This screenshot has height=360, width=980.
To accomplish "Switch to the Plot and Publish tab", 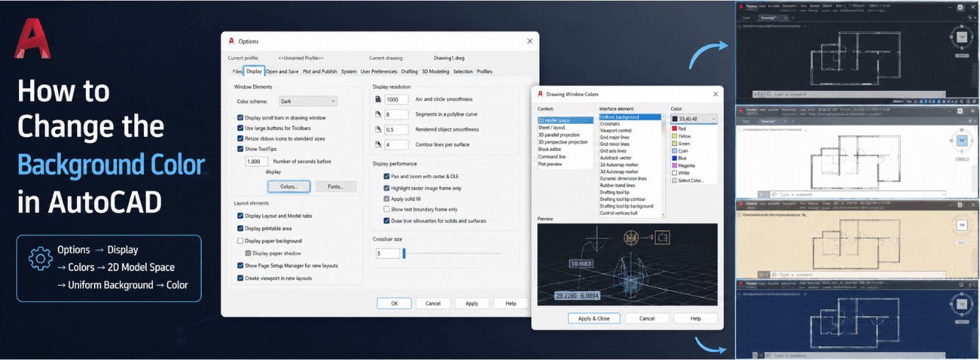I will 320,72.
